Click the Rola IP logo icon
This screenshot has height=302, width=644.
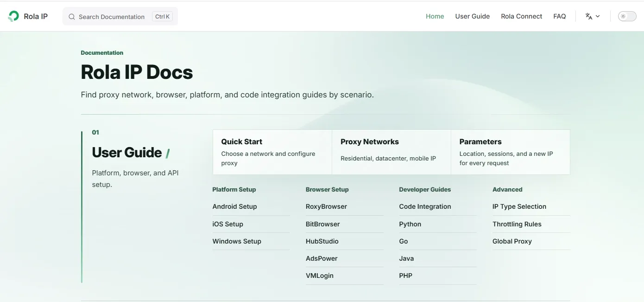(13, 16)
